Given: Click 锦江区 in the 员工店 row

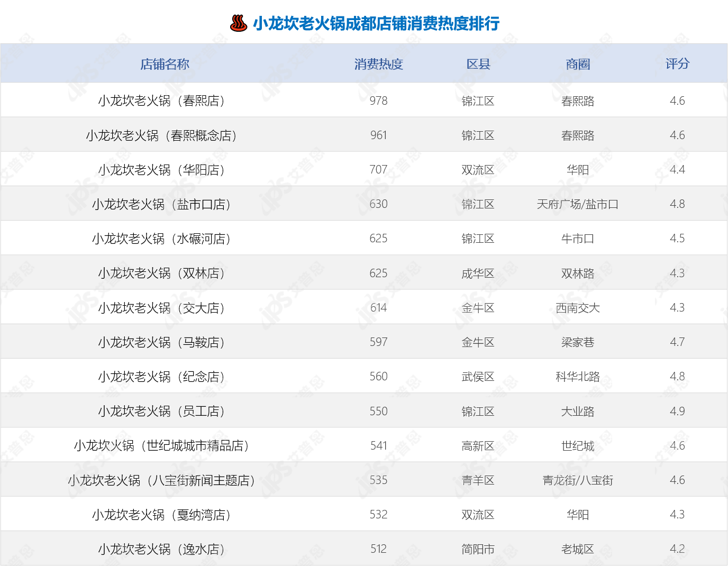Looking at the screenshot, I should [478, 411].
